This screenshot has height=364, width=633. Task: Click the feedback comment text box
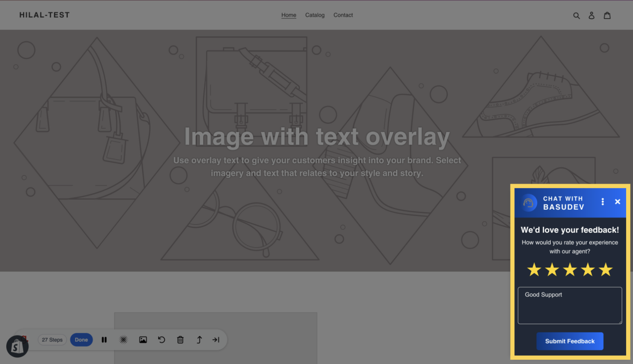[570, 306]
